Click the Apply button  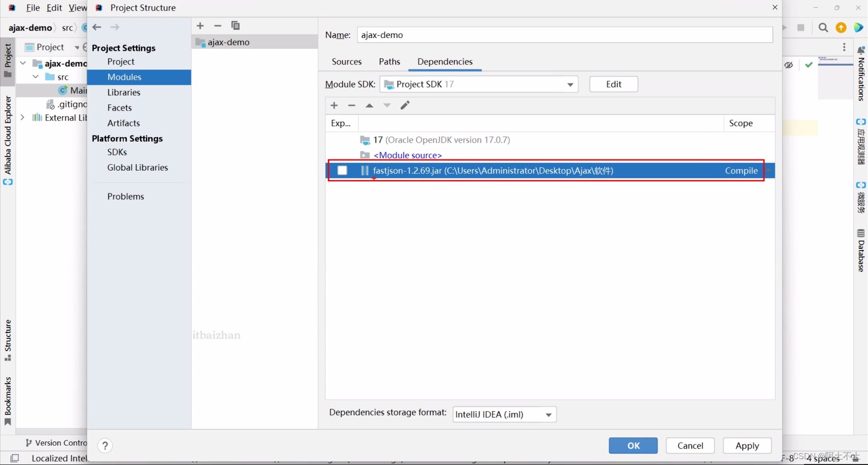[x=747, y=445]
